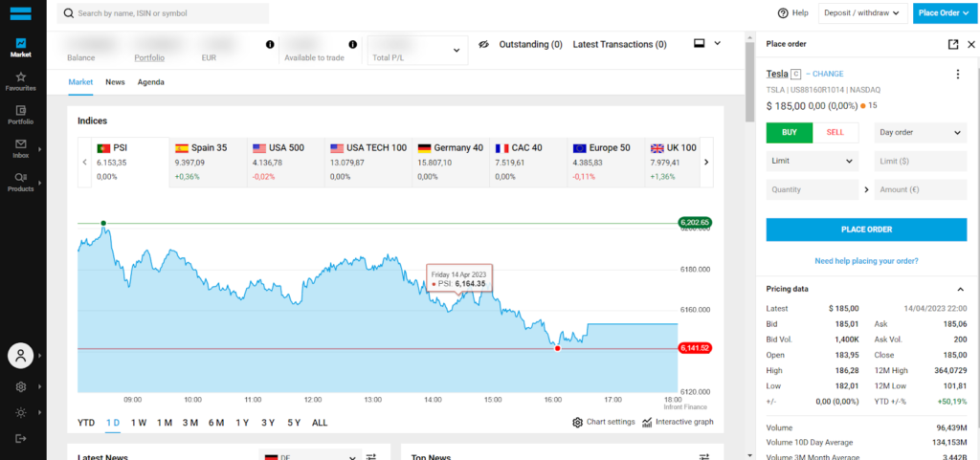Select the 1 W chart range
This screenshot has width=980, height=460.
click(x=139, y=422)
